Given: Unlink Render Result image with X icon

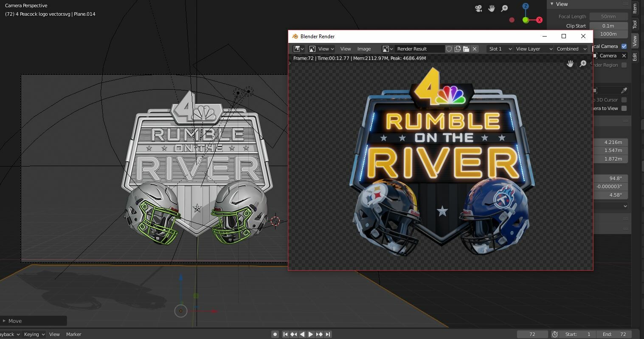Looking at the screenshot, I should (475, 49).
